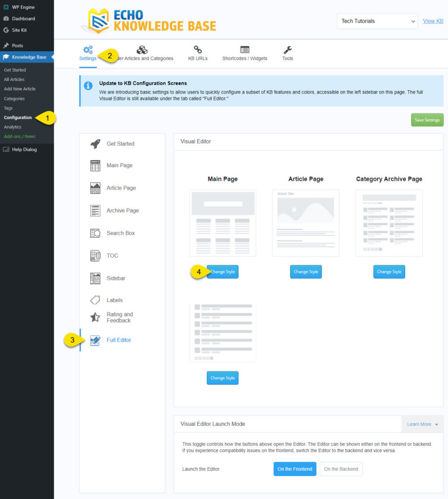Select the Rating and Feedback star icon
The image size is (448, 499).
[x=96, y=317]
